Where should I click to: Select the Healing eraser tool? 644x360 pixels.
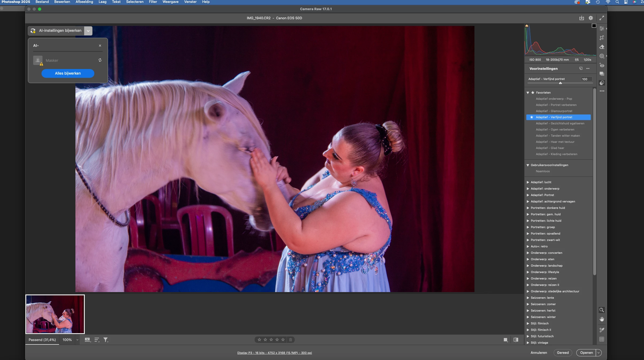[602, 47]
